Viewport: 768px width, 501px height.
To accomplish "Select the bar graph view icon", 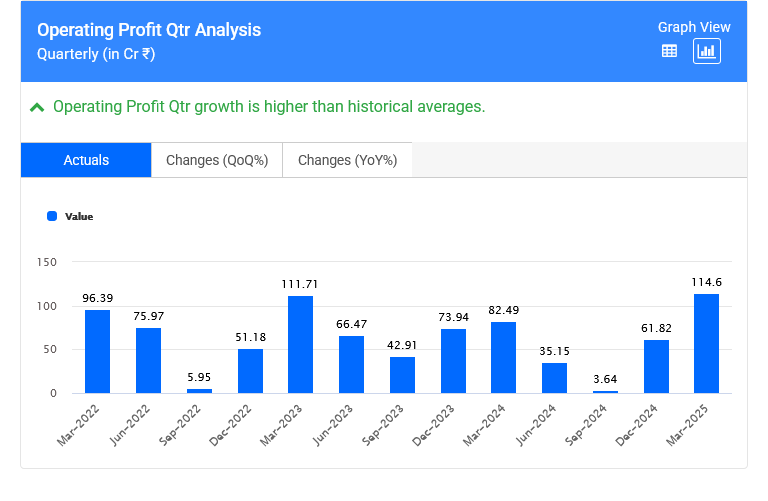I will pos(707,51).
